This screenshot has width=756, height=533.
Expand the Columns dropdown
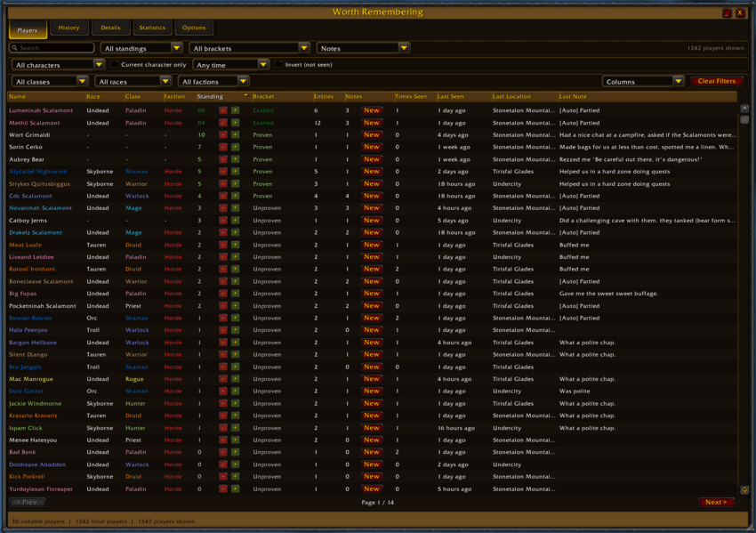pos(643,82)
